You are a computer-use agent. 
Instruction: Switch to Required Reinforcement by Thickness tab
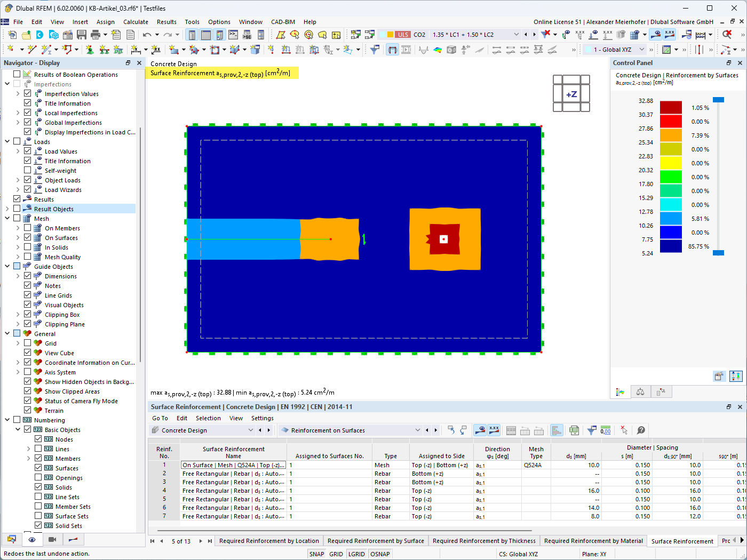click(484, 541)
